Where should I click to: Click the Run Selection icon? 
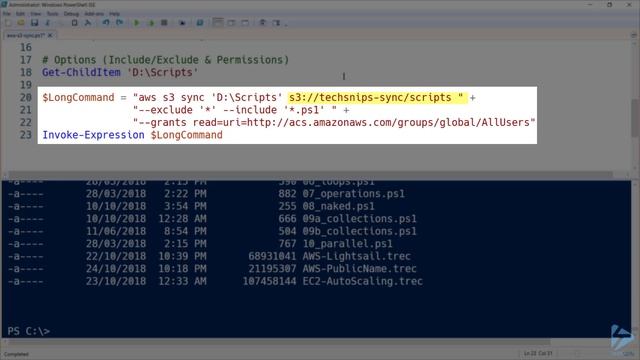pyautogui.click(x=151, y=23)
